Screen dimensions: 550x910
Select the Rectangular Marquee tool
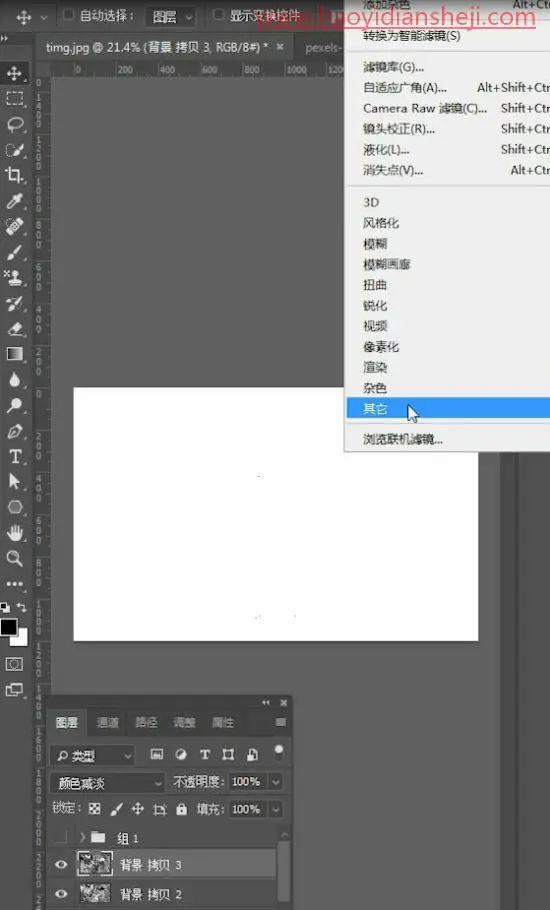pyautogui.click(x=15, y=98)
